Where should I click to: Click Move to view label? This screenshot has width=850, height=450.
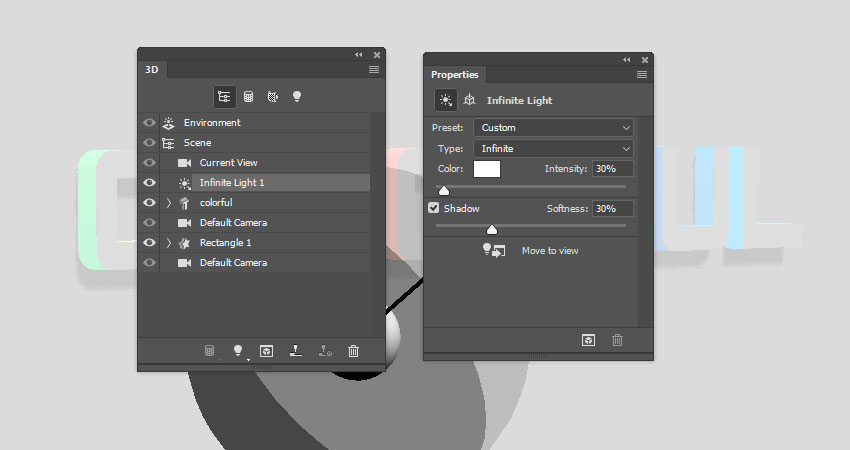click(550, 250)
